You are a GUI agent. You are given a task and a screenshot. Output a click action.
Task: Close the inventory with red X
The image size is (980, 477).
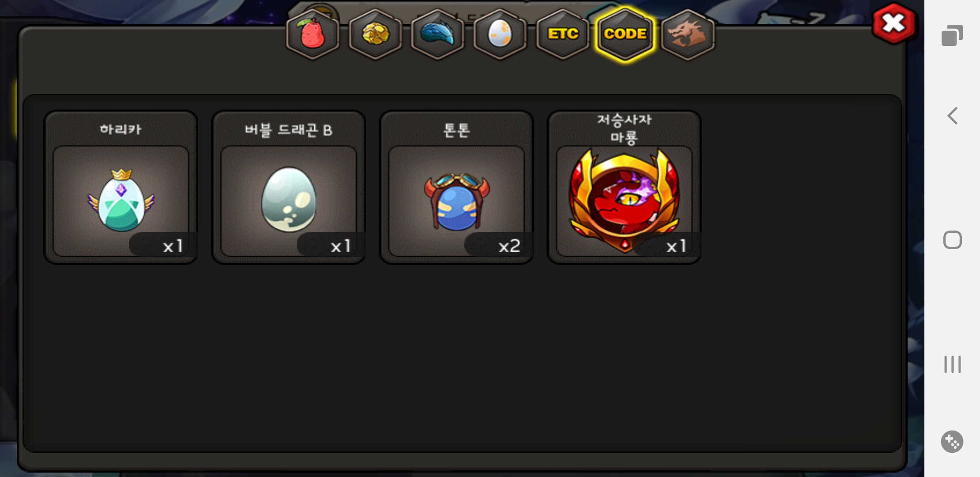tap(894, 23)
